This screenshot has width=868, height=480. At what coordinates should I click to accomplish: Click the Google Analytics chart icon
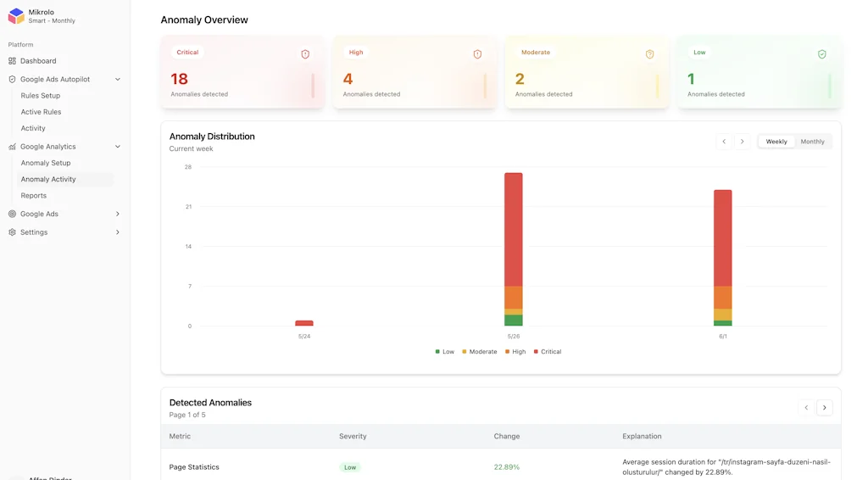pyautogui.click(x=12, y=147)
